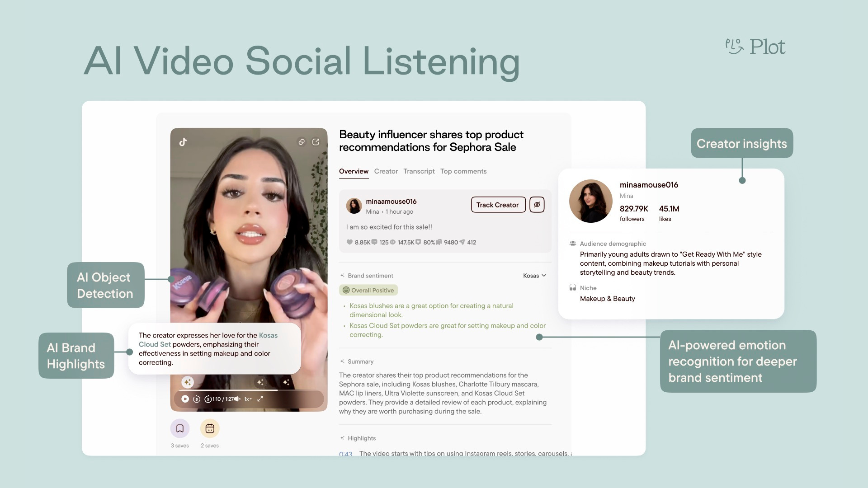Click the TikTok logo icon
Image resolution: width=868 pixels, height=488 pixels.
coord(183,142)
